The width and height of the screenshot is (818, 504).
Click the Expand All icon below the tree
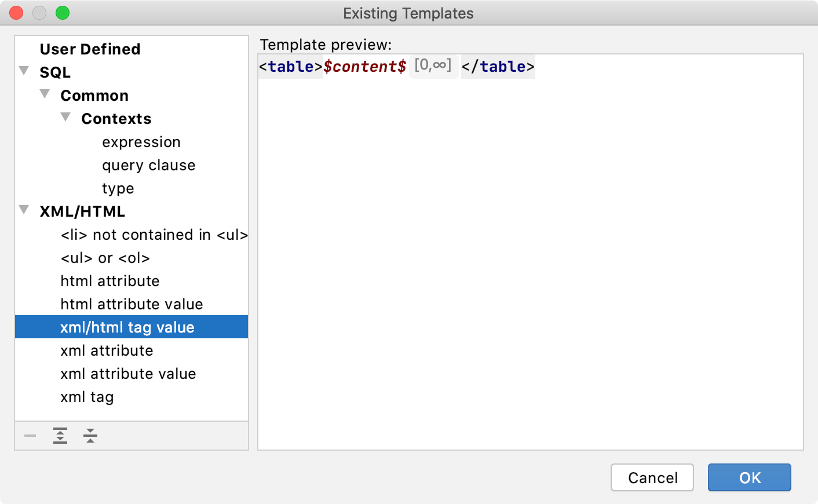pyautogui.click(x=60, y=436)
